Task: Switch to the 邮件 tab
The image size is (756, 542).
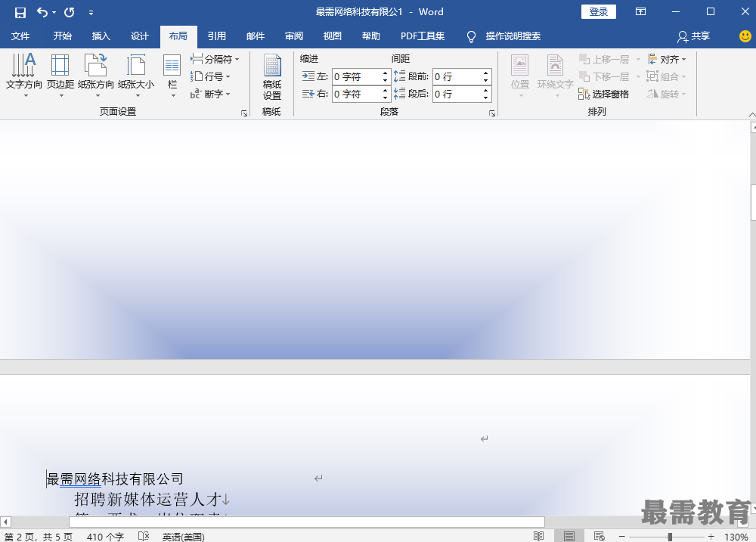Action: 255,36
